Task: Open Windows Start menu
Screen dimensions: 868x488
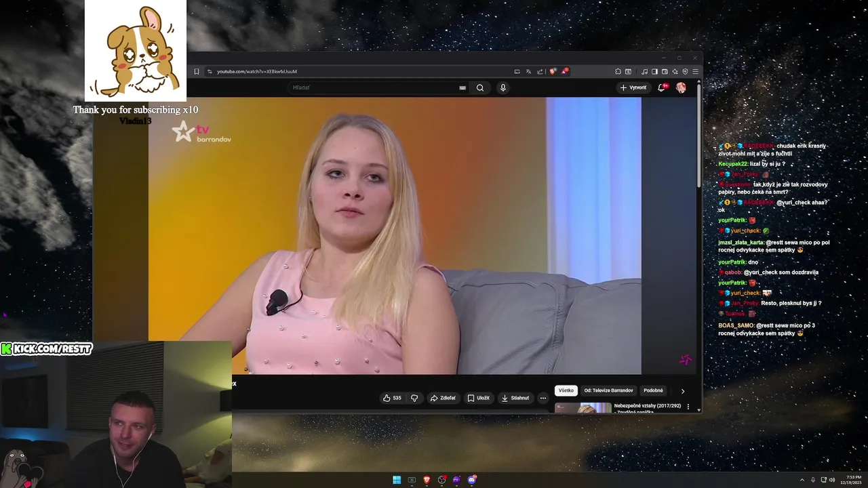Action: coord(397,480)
